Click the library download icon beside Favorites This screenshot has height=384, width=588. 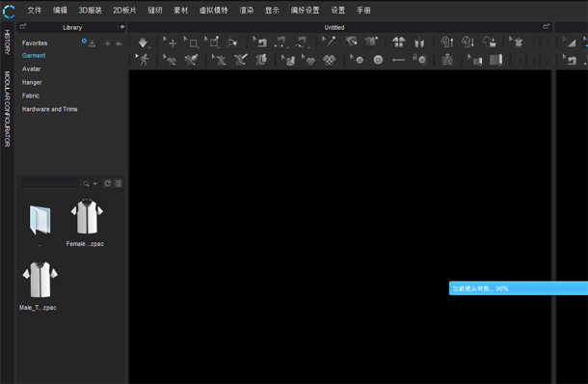click(x=92, y=44)
